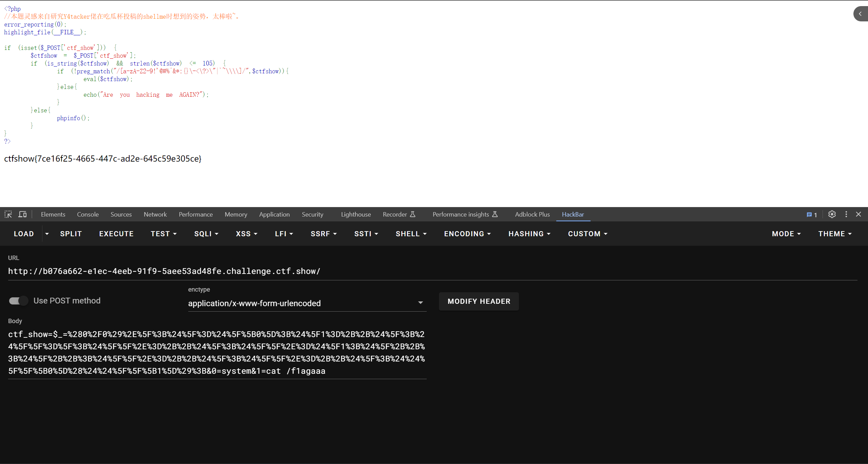The width and height of the screenshot is (868, 464).
Task: Open the HASHING dropdown menu
Action: pos(529,234)
